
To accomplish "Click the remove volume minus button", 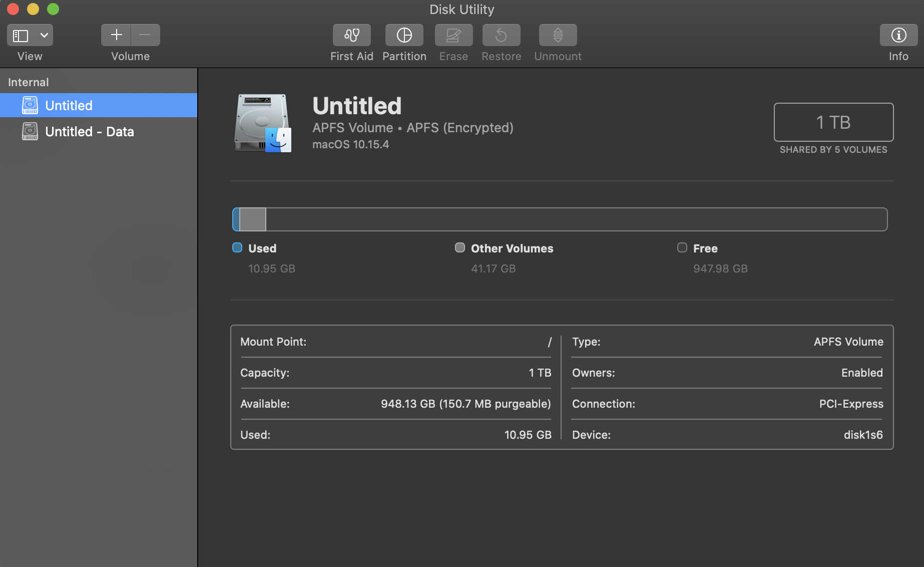I will (x=145, y=35).
